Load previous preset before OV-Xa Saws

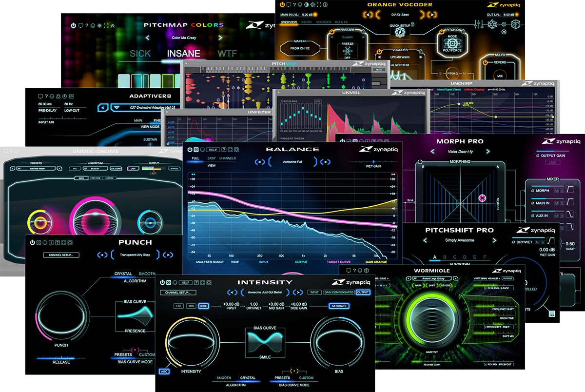(x=369, y=14)
